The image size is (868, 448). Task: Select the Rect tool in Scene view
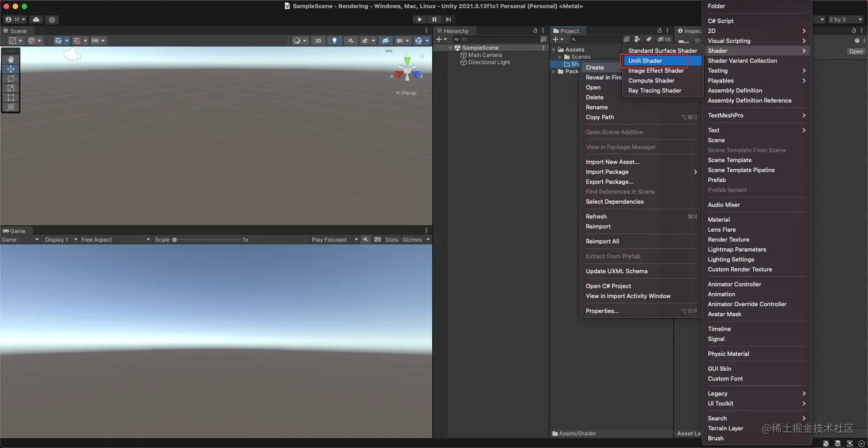click(x=10, y=98)
